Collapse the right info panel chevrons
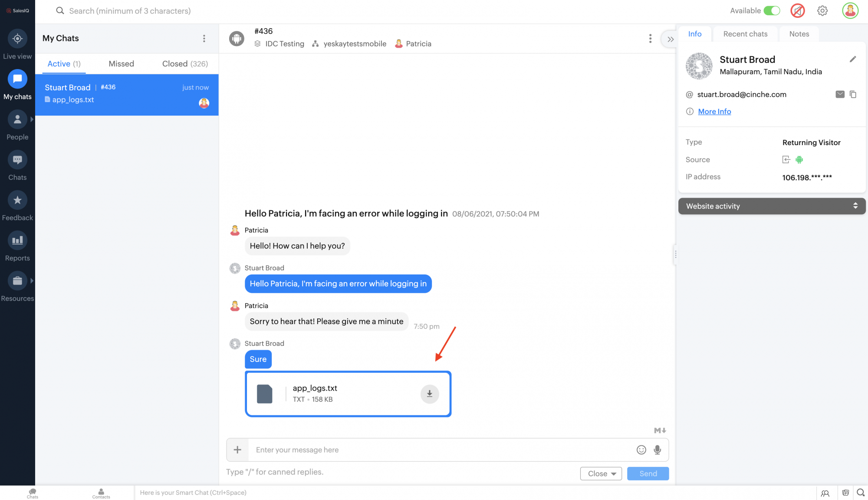Screen dimensions: 868x500 click(670, 40)
